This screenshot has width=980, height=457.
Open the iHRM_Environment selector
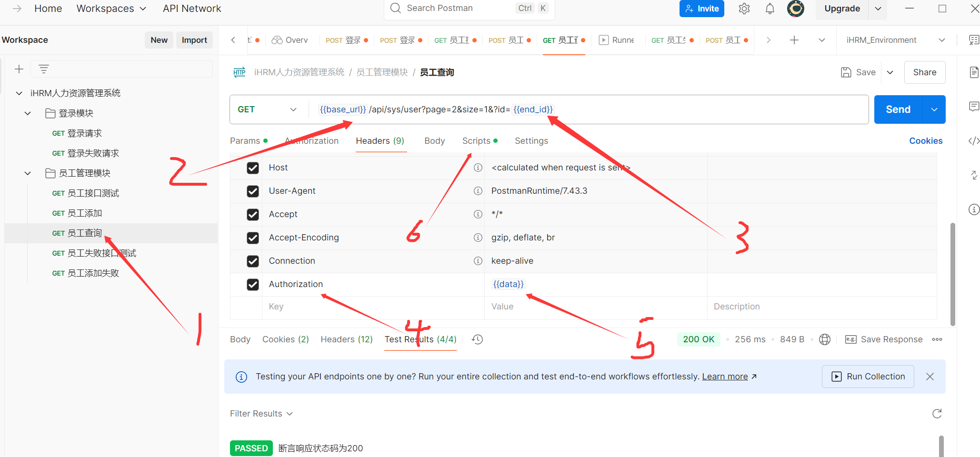895,40
